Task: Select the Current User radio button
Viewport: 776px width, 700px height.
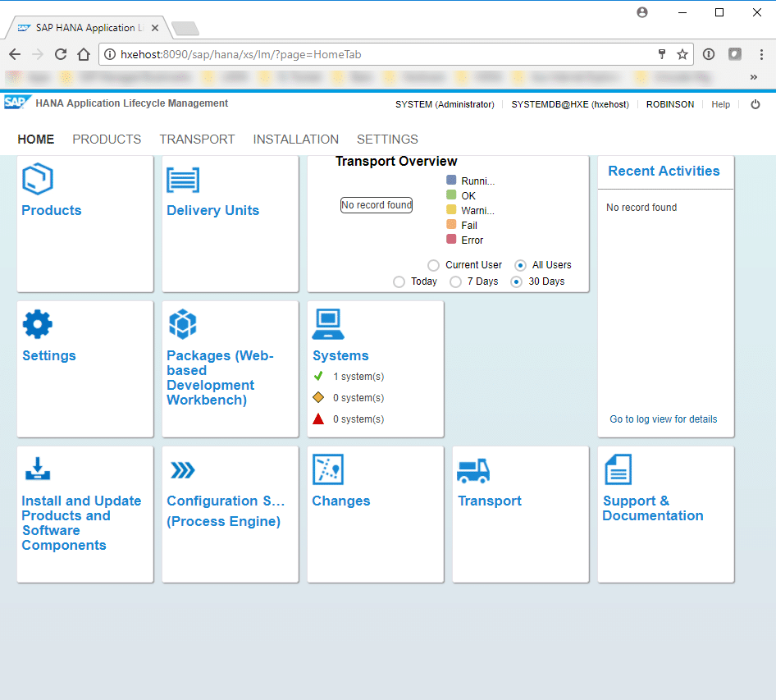Action: (434, 265)
